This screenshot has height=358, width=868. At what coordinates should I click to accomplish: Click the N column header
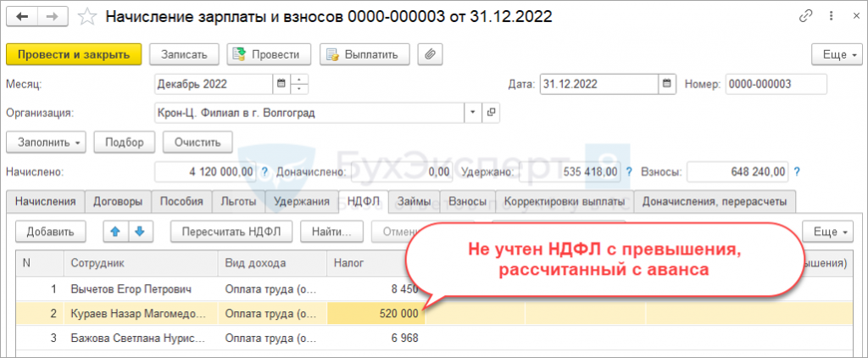[40, 264]
